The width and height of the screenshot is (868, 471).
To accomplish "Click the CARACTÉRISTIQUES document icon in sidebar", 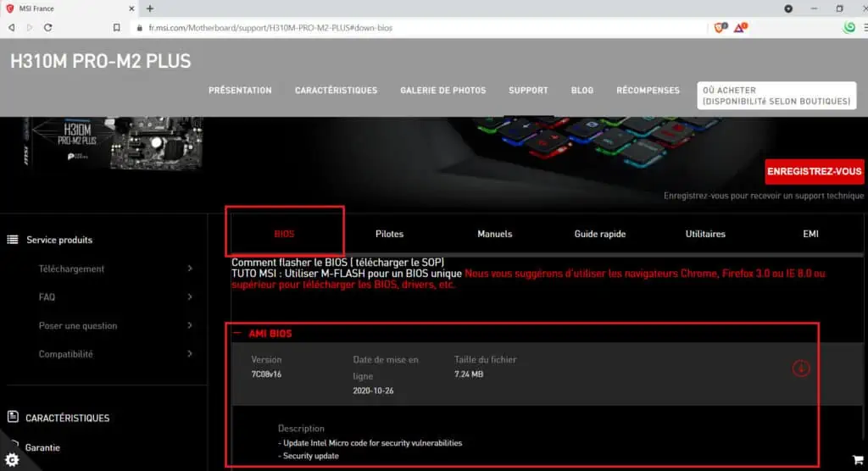I will tap(13, 417).
